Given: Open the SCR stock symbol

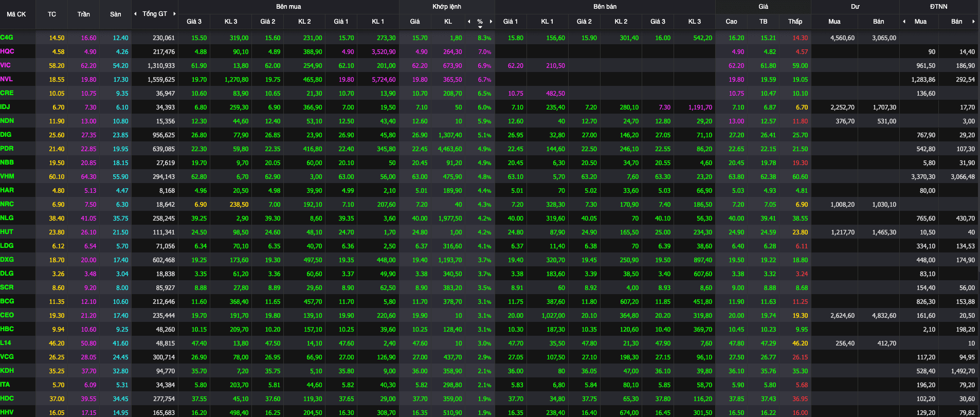Looking at the screenshot, I should [x=7, y=287].
